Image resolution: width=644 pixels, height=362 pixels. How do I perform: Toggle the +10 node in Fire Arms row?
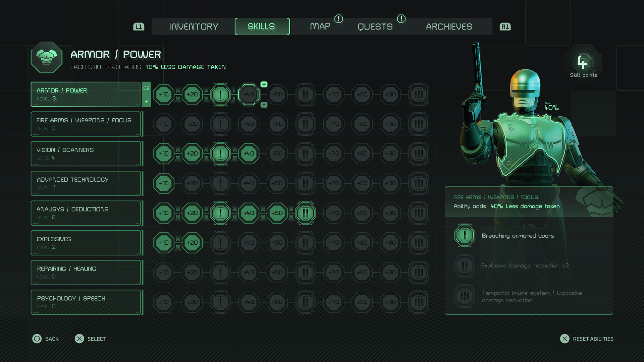coord(164,124)
